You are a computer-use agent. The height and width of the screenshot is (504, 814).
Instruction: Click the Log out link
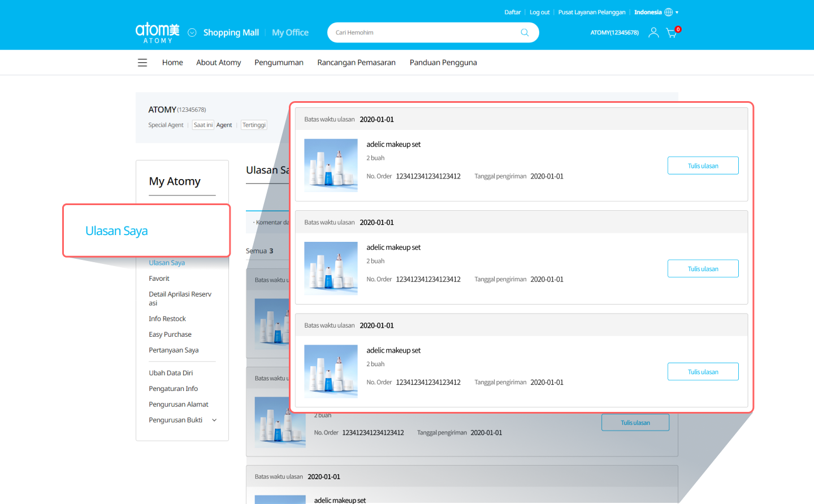[539, 12]
